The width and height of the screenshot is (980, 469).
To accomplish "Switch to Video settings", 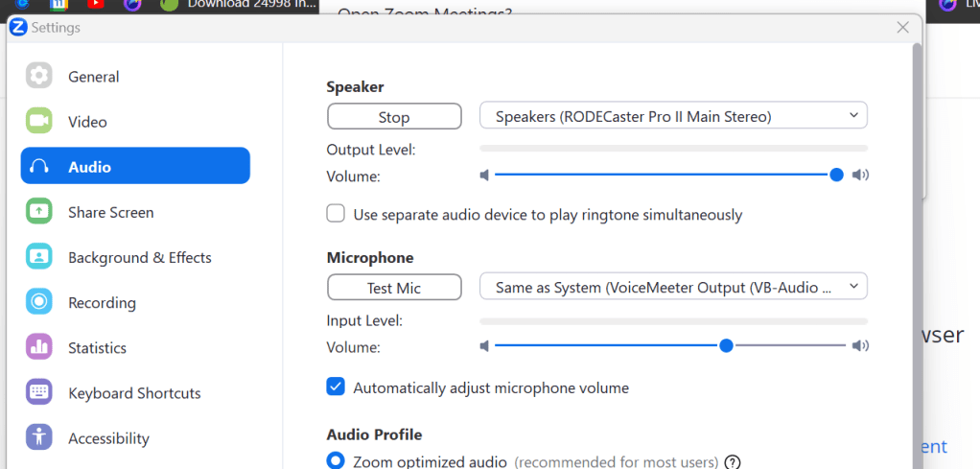I will [x=135, y=121].
